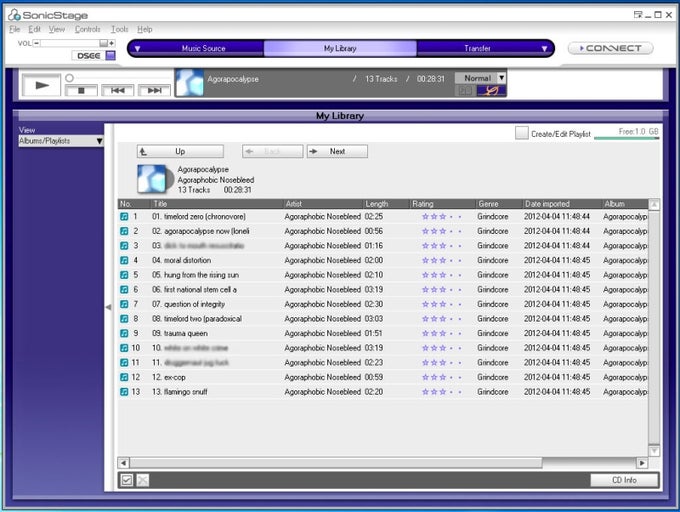Screen dimensions: 680x512
Task: Set star rating for track 12 ex-cop
Action: point(441,377)
